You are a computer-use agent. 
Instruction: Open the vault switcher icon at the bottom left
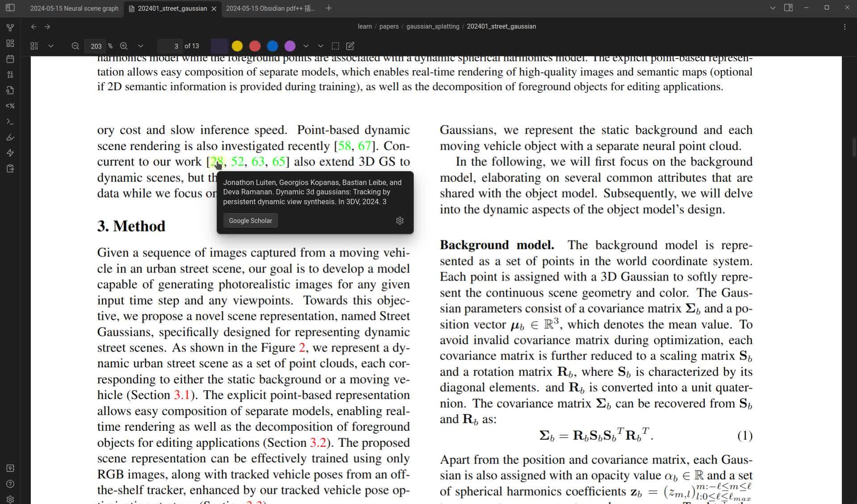coord(10,468)
